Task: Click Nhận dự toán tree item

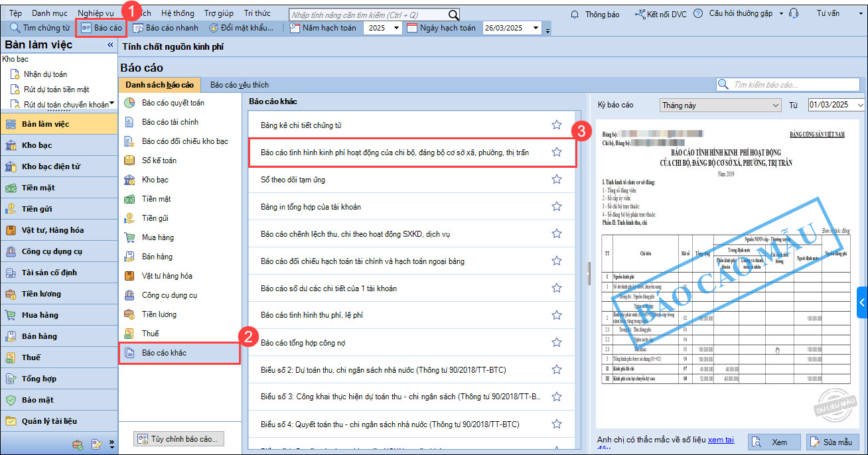Action: coord(45,74)
